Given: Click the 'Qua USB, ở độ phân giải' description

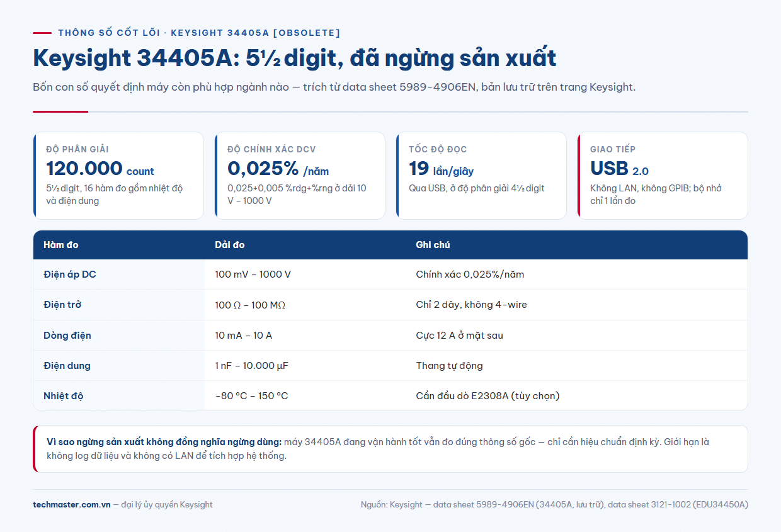Looking at the screenshot, I should coord(477,188).
